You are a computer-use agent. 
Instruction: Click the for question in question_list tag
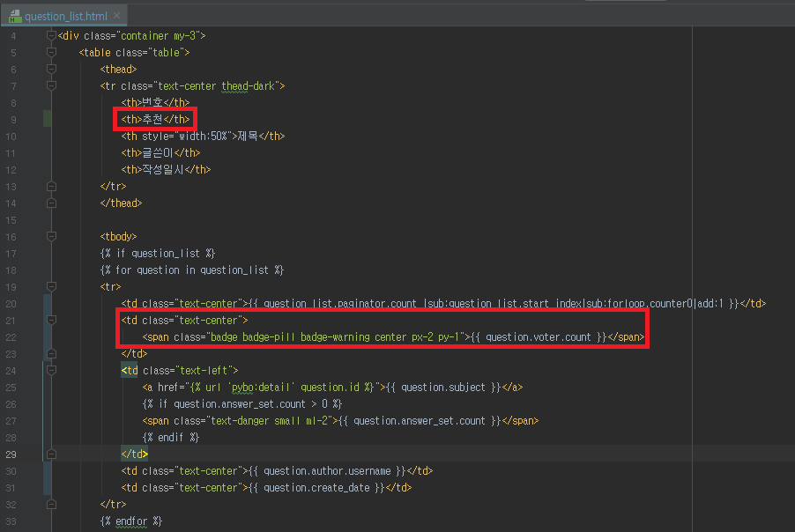click(x=192, y=270)
